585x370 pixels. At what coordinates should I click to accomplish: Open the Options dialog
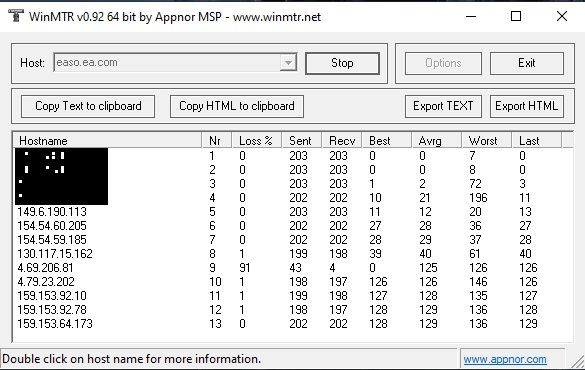tap(443, 63)
